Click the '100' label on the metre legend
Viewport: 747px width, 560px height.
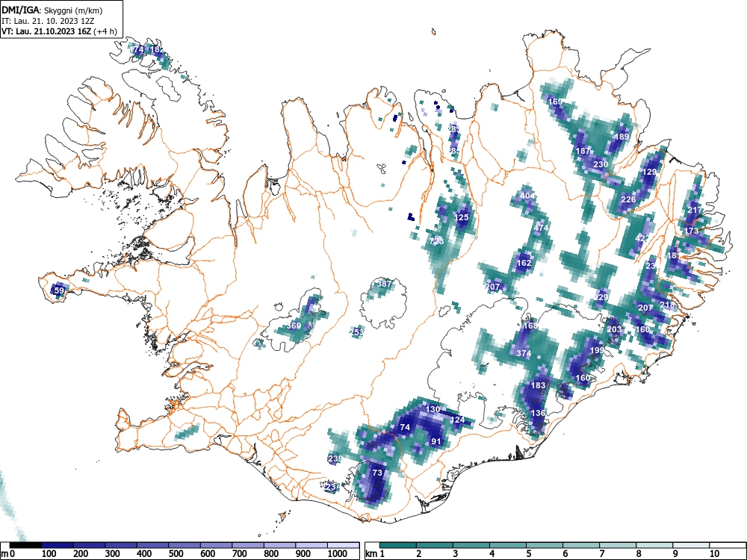pos(49,554)
